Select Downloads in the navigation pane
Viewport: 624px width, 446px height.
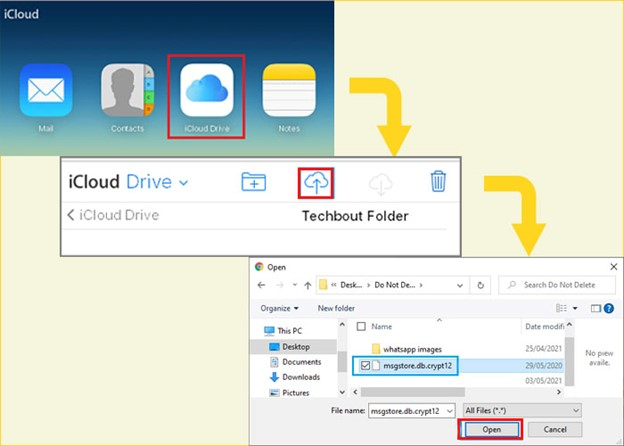coord(300,377)
